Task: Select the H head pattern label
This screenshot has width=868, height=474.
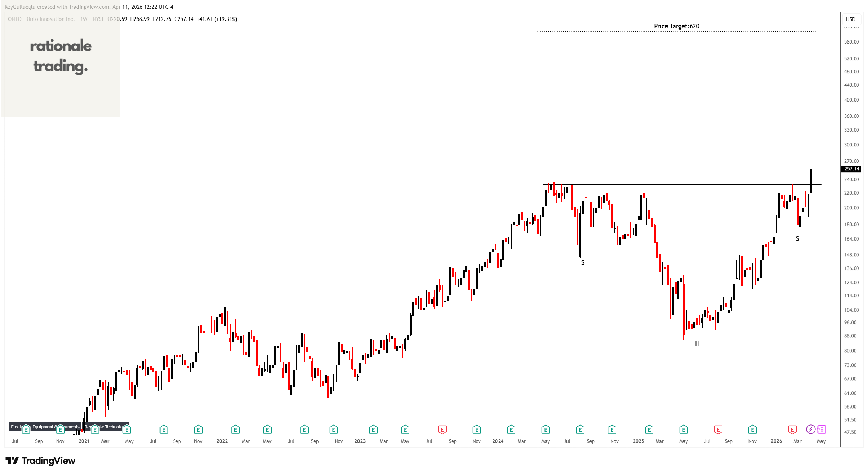Action: coord(697,343)
